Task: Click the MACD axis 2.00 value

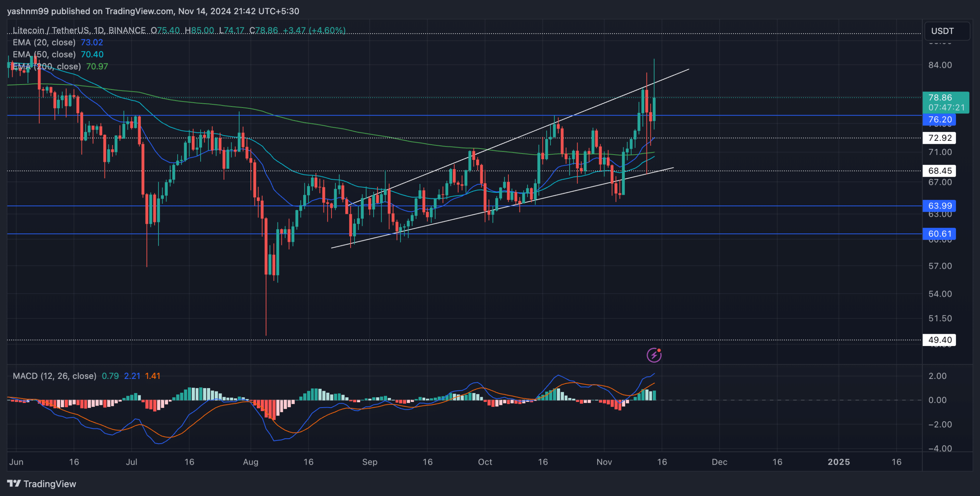Action: (x=938, y=376)
